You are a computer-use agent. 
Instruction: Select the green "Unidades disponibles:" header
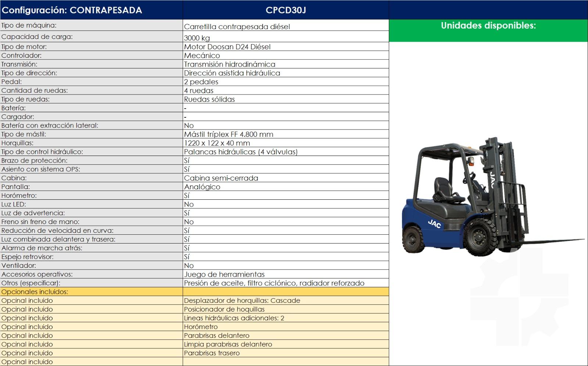pyautogui.click(x=488, y=26)
